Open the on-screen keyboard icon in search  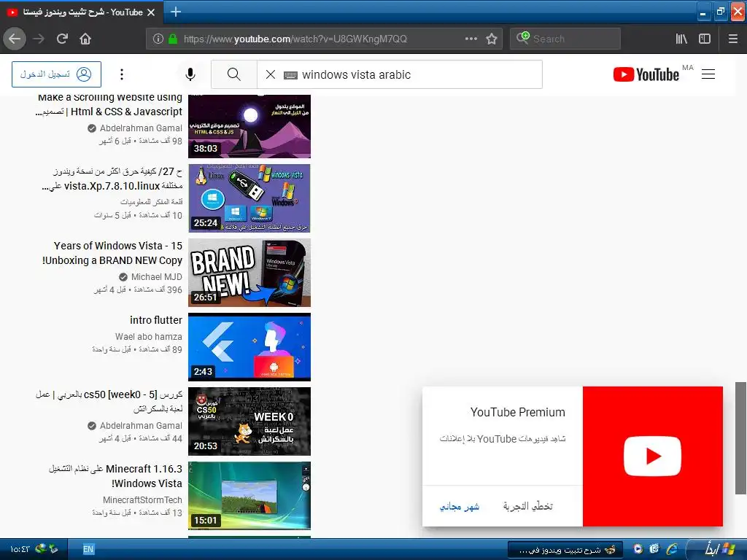(290, 75)
